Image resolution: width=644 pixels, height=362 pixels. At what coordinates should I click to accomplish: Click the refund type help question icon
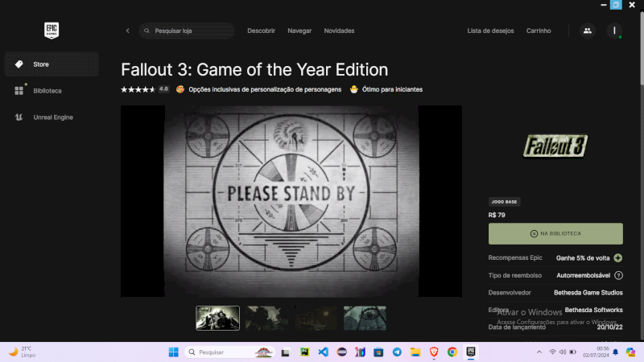pyautogui.click(x=618, y=275)
